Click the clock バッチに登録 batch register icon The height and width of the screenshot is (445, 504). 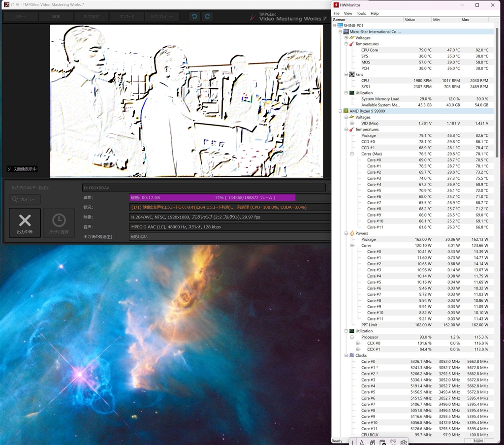59,223
